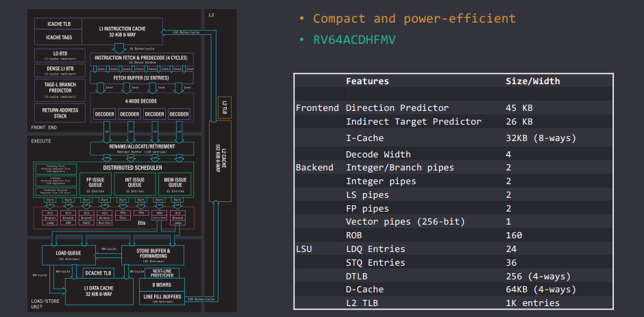Click the Fetch Buffer (12 entries) block

click(141, 78)
